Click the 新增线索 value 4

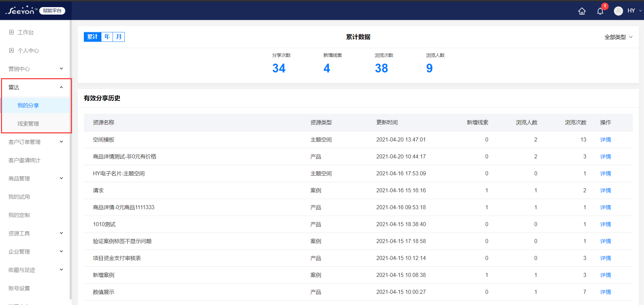pos(327,68)
